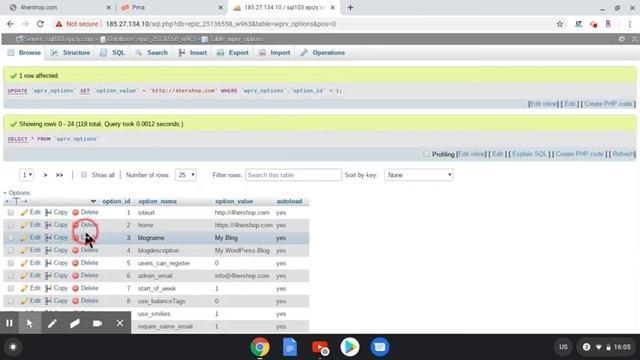This screenshot has height=360, width=640.
Task: Click Create PHP code link for UPDATE query
Action: (608, 104)
